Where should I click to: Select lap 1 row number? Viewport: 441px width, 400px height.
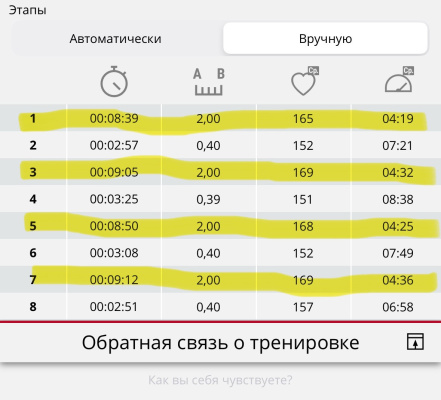pyautogui.click(x=33, y=118)
